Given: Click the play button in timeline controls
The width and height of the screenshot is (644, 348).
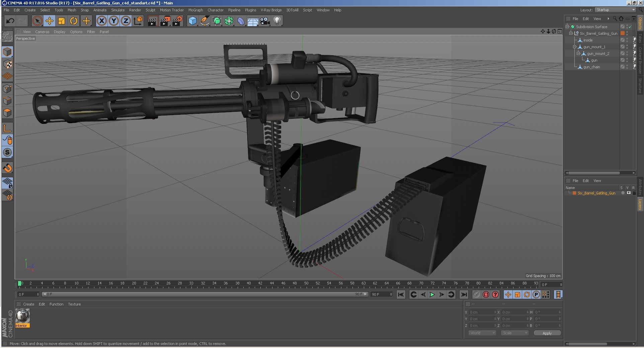Looking at the screenshot, I should click(x=432, y=295).
